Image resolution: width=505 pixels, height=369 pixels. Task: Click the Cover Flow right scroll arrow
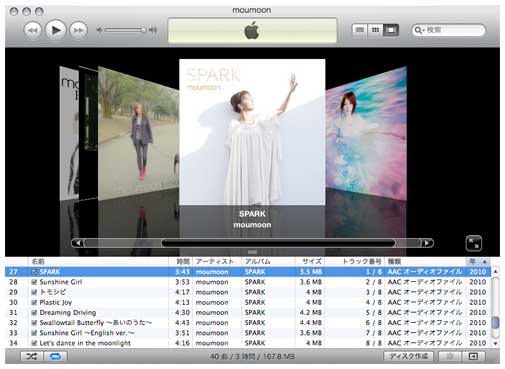(427, 243)
